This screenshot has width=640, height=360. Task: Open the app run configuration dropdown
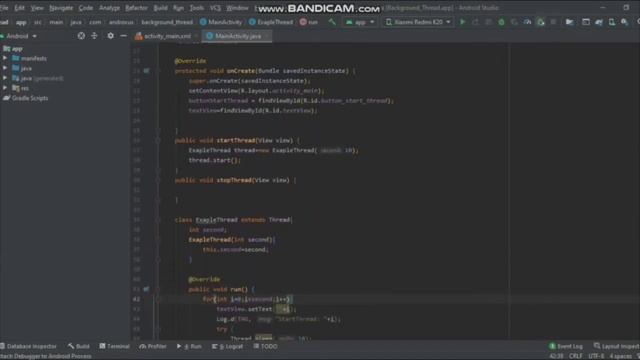(360, 22)
